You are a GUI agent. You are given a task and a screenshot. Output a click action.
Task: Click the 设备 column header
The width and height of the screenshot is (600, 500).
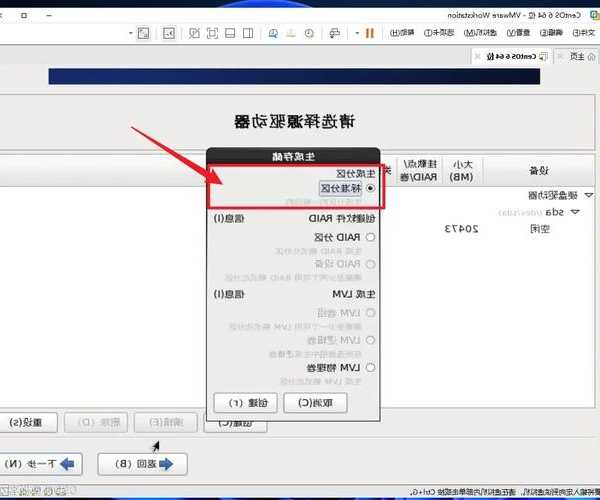click(539, 171)
